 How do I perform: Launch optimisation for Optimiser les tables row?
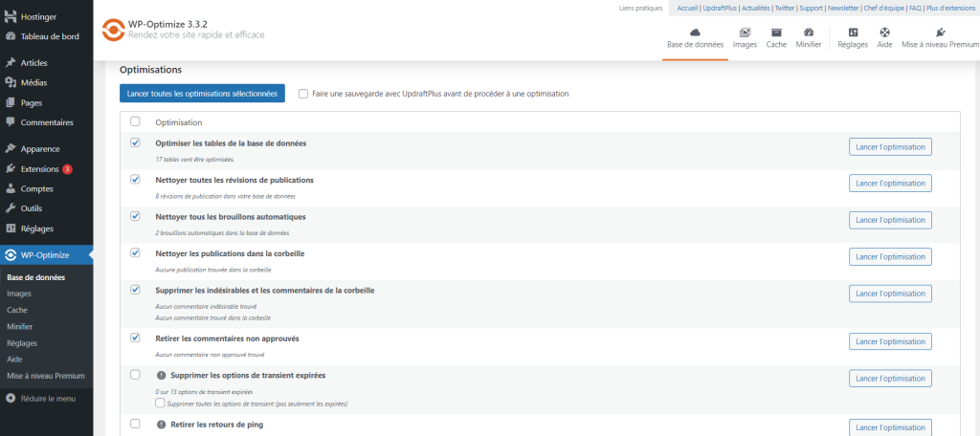(x=890, y=147)
